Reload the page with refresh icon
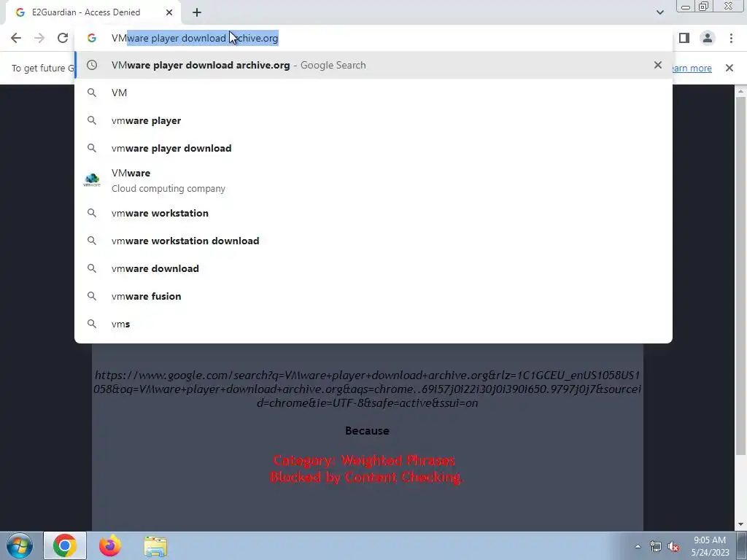 click(x=63, y=38)
